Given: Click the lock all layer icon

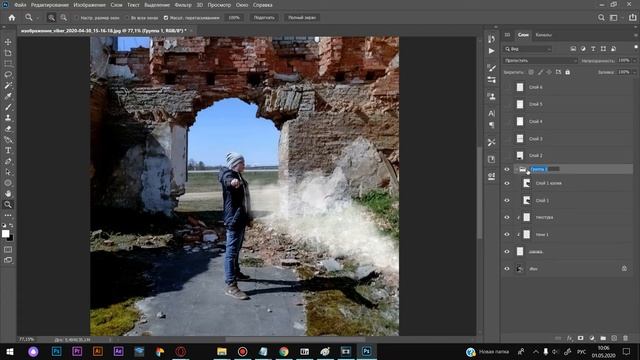Looking at the screenshot, I should [567, 72].
